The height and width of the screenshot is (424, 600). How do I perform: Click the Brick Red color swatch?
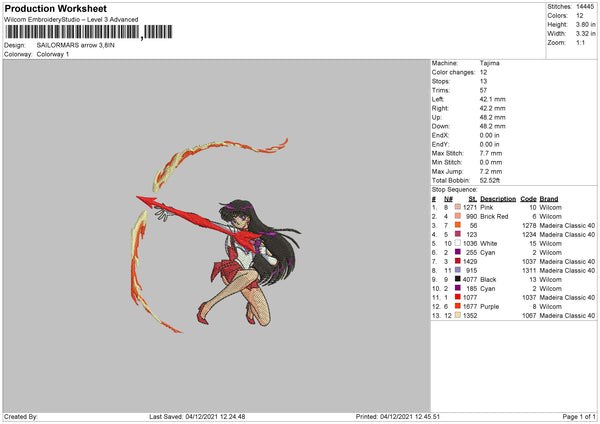(458, 216)
